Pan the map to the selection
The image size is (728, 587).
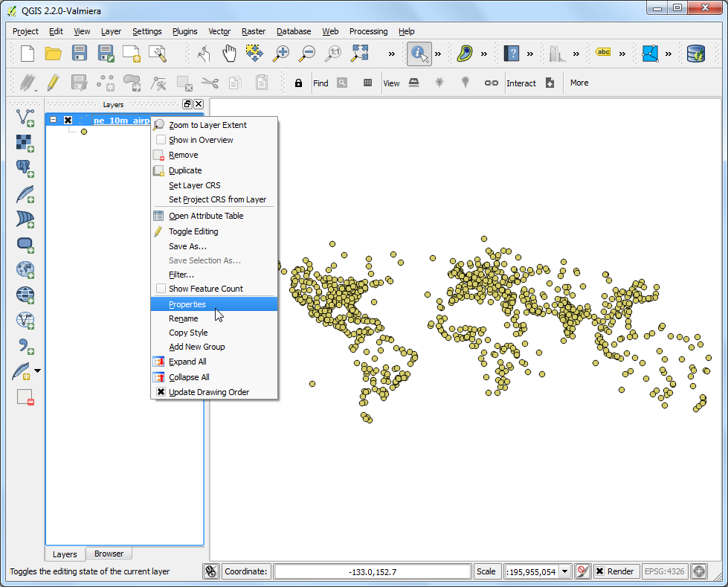click(254, 53)
